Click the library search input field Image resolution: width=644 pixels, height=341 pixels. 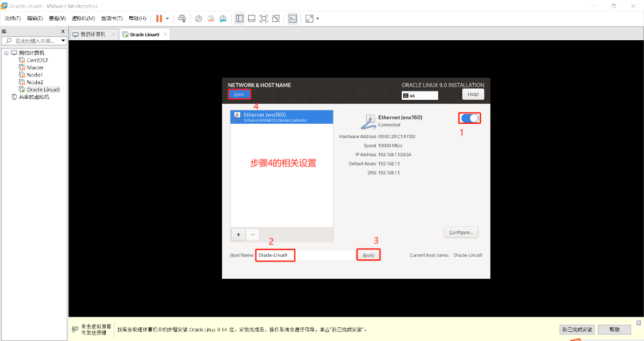click(34, 41)
